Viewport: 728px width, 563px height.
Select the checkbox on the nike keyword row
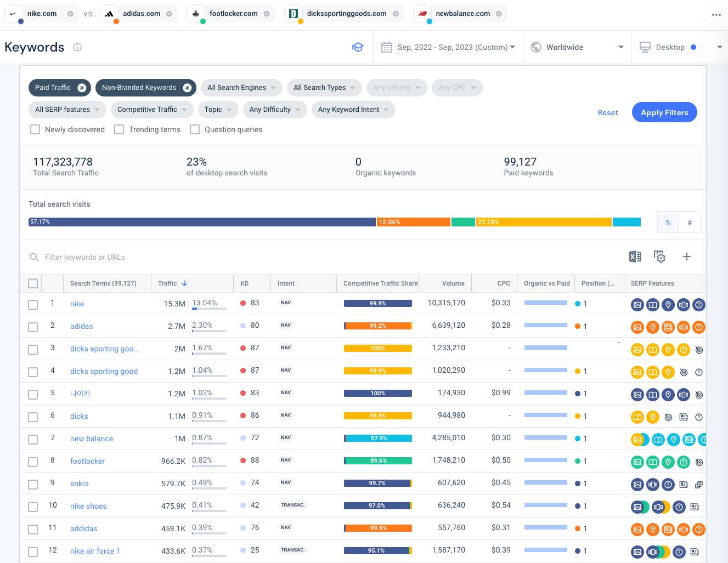pos(32,305)
